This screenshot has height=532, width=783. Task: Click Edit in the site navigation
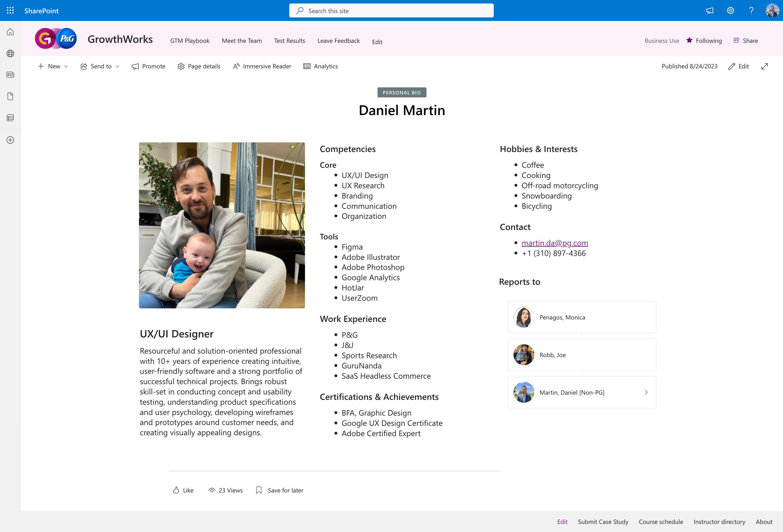click(377, 42)
